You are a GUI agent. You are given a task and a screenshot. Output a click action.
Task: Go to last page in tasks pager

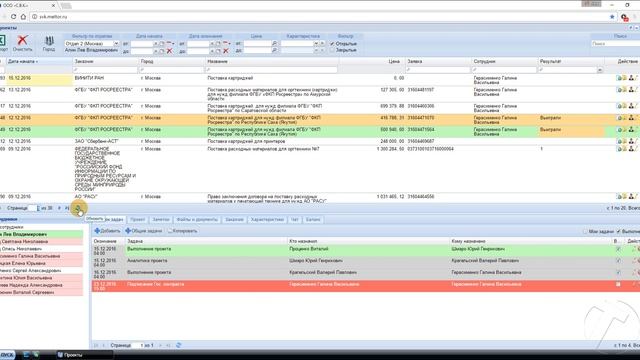pos(168,345)
